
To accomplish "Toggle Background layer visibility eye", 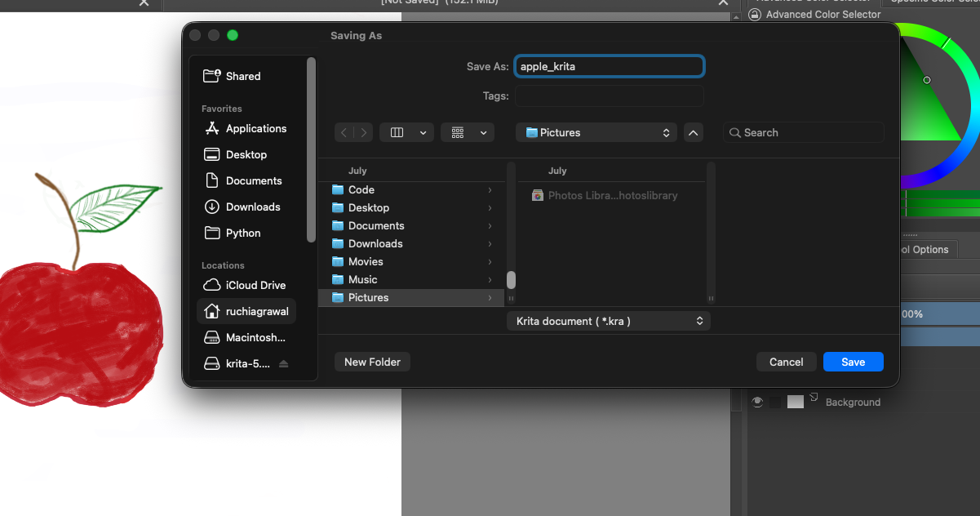I will tap(757, 402).
